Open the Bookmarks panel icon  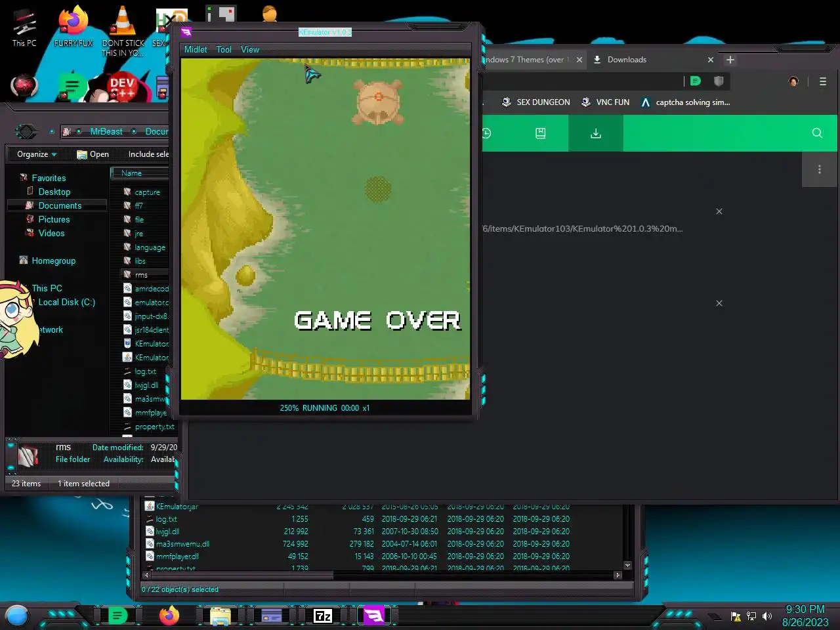pos(540,133)
